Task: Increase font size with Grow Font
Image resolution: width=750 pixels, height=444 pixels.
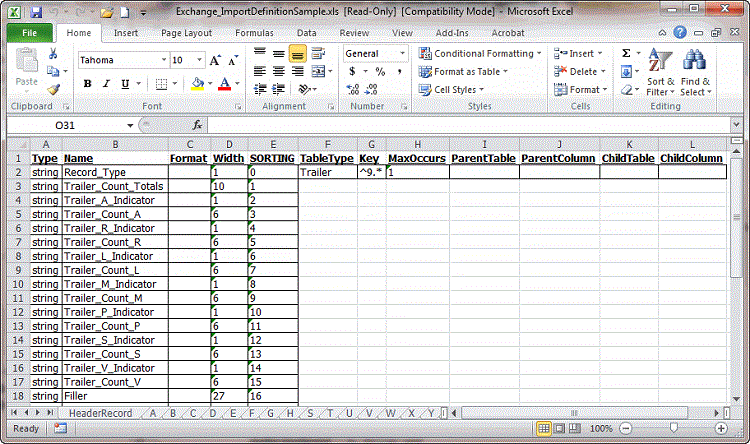Action: tap(215, 60)
